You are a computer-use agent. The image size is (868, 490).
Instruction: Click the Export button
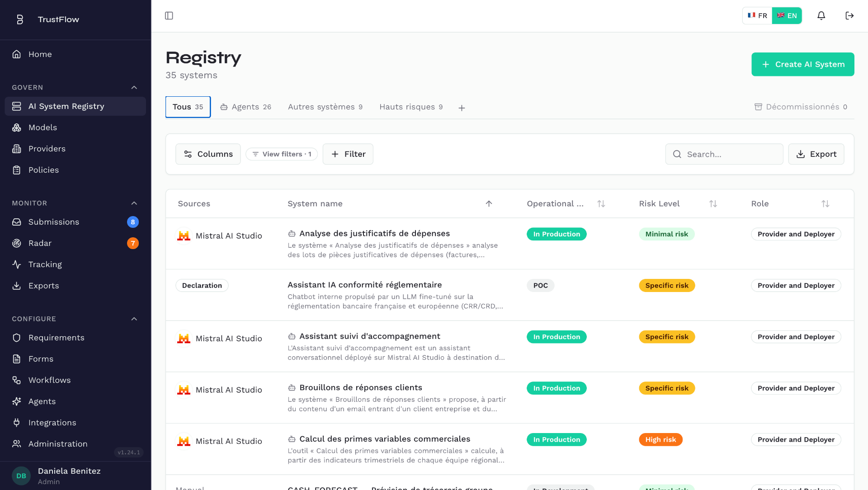pos(816,154)
